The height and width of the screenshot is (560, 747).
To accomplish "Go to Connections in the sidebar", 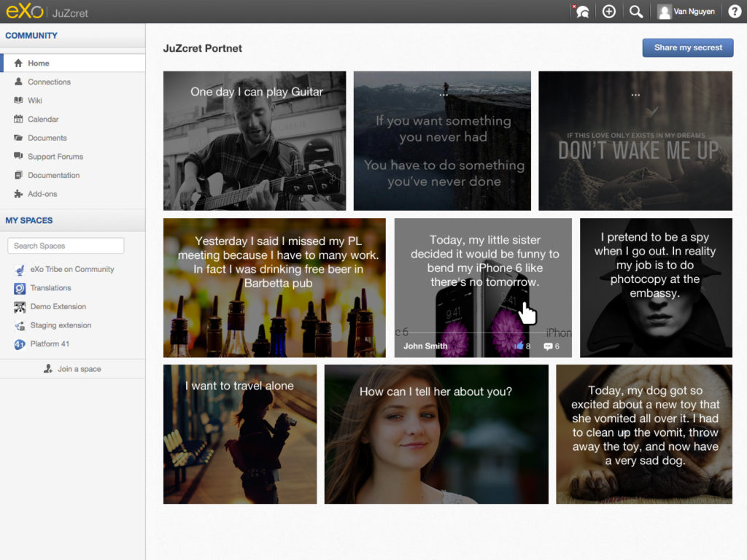I will pyautogui.click(x=49, y=82).
